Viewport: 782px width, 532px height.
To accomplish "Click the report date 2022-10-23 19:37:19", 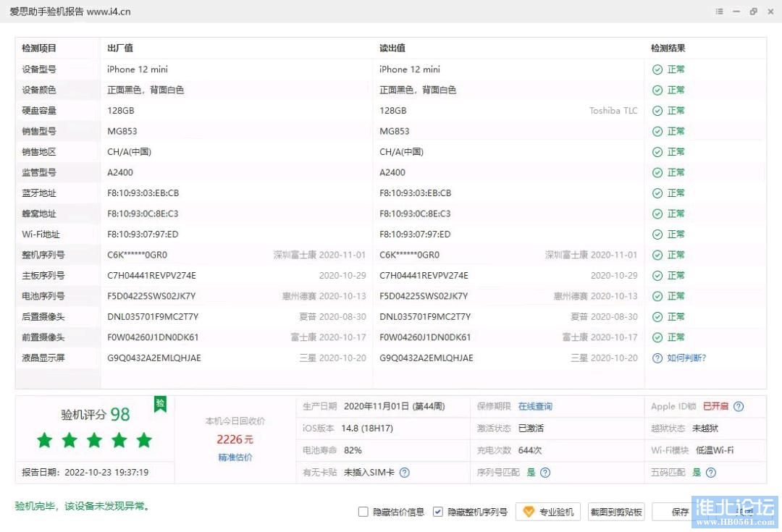I will 106,472.
